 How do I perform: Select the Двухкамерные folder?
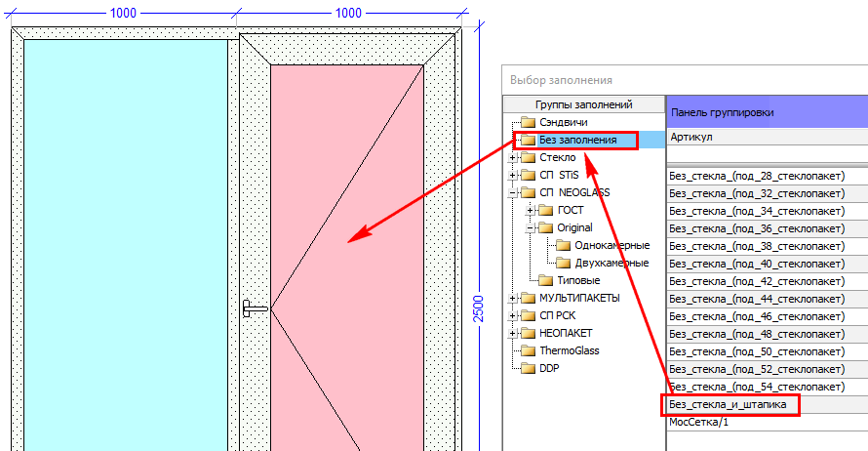coord(612,264)
